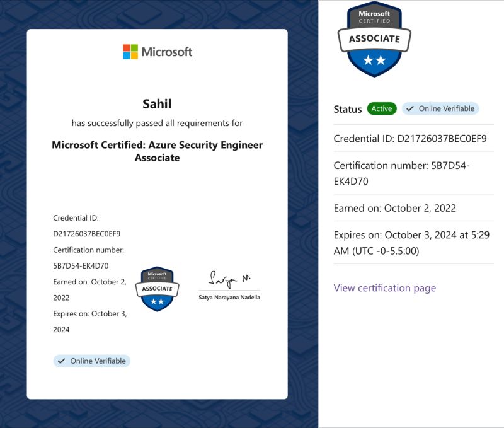Select the large Microsoft Certified Associate badge
504x428 pixels.
374,39
